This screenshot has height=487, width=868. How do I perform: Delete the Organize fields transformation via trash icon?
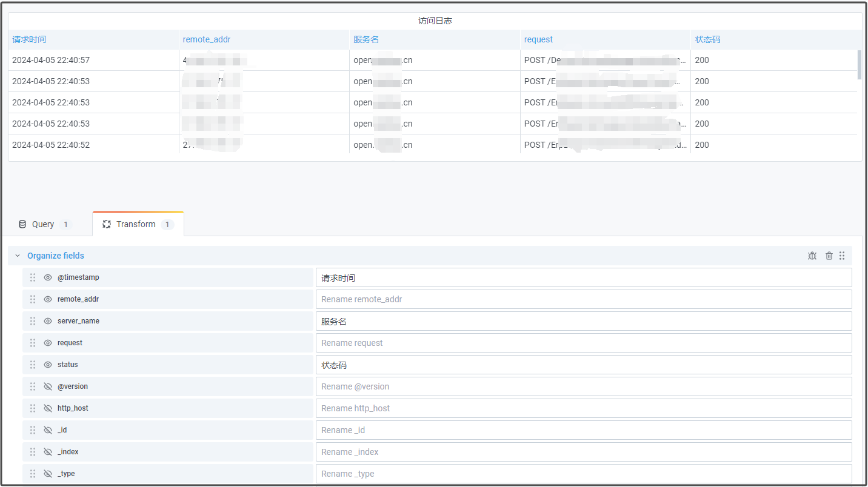tap(829, 256)
